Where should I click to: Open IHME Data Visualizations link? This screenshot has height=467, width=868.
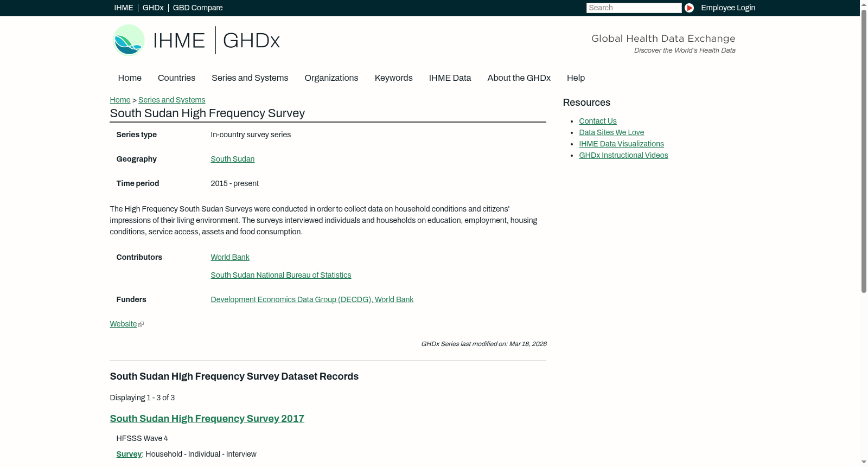(621, 144)
